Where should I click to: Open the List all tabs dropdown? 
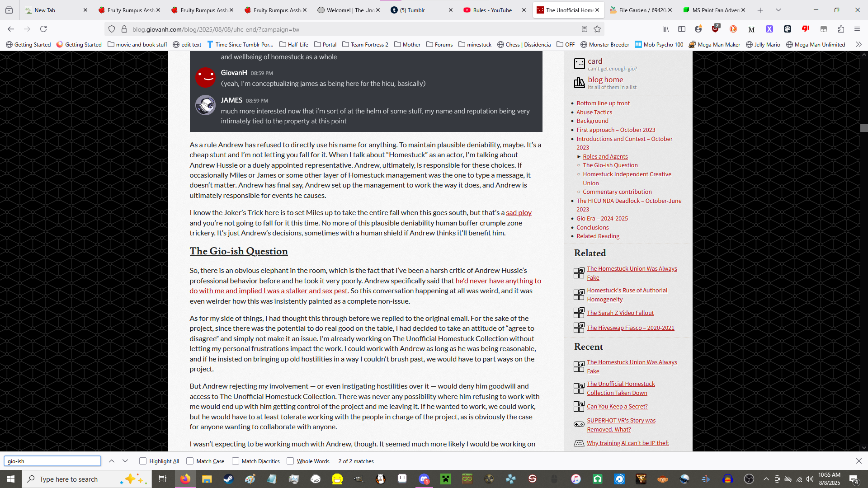(778, 10)
